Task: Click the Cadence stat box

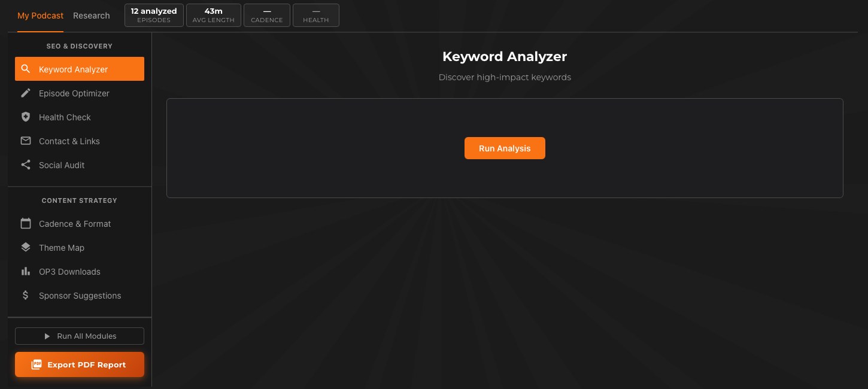Action: pyautogui.click(x=267, y=16)
